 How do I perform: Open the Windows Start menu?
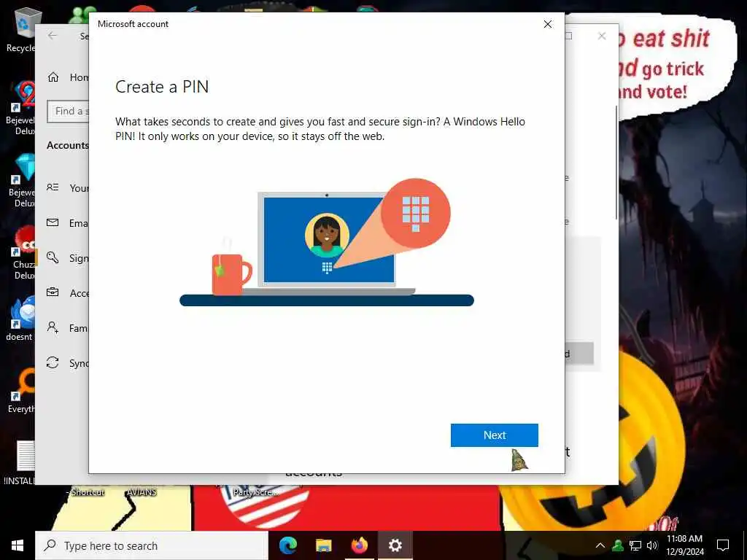[x=18, y=545]
